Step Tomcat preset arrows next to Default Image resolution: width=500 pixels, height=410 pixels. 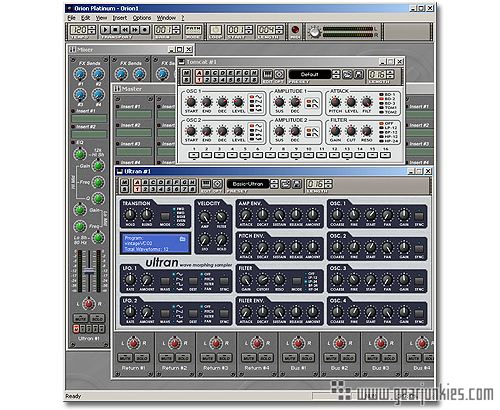[x=336, y=74]
